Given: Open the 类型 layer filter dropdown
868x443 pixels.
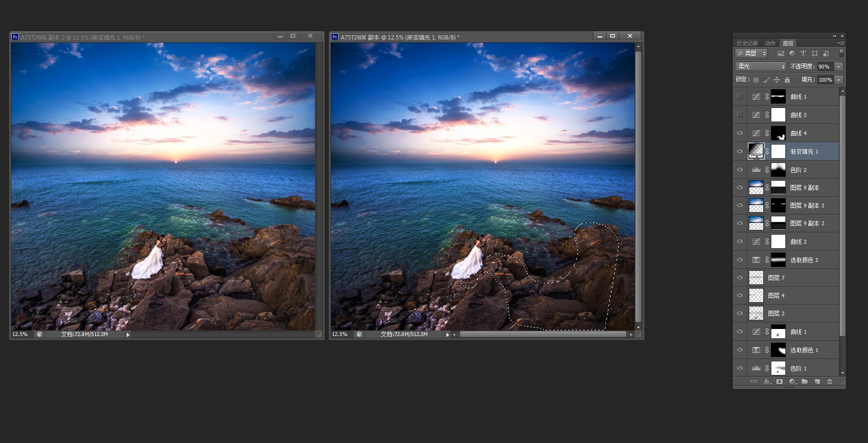Looking at the screenshot, I should (751, 53).
